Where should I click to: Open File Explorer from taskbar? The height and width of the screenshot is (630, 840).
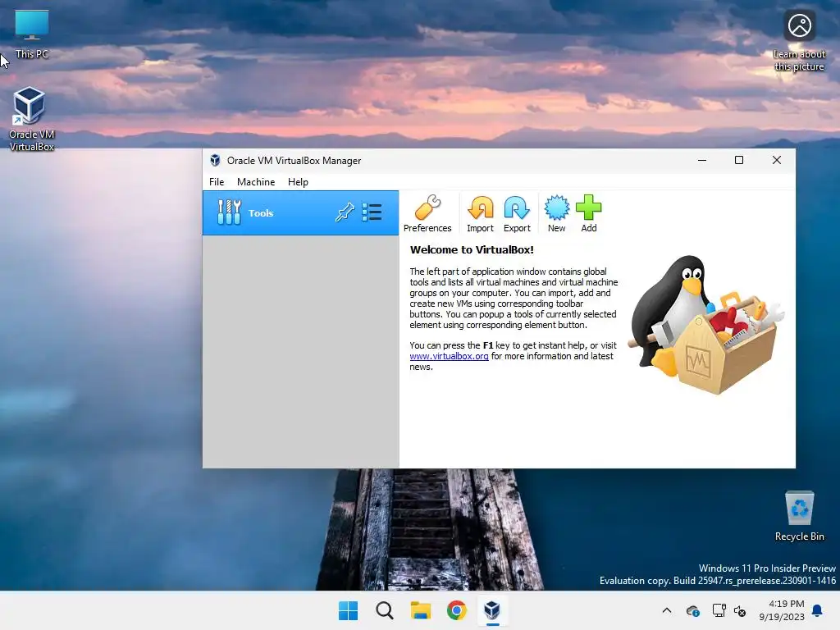coord(421,610)
